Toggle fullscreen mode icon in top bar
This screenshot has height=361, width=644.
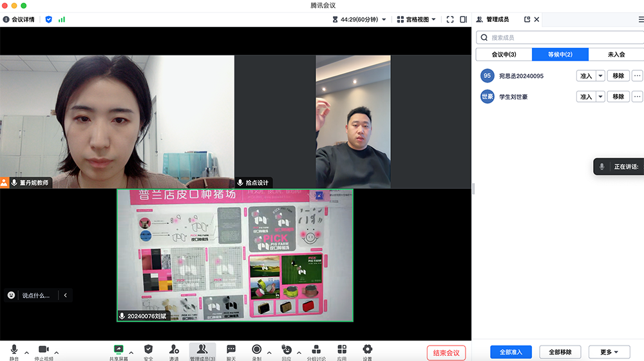click(450, 19)
